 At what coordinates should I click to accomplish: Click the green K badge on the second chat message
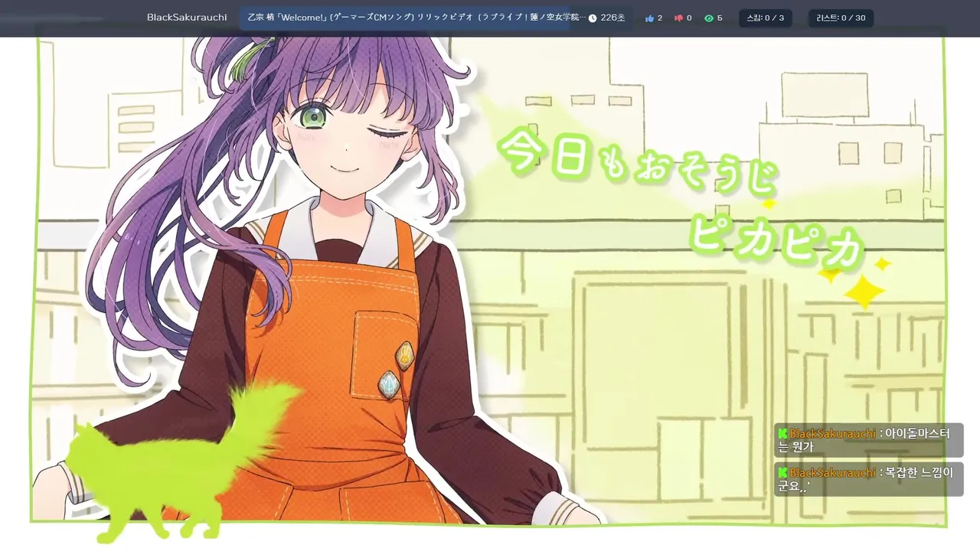coord(782,472)
